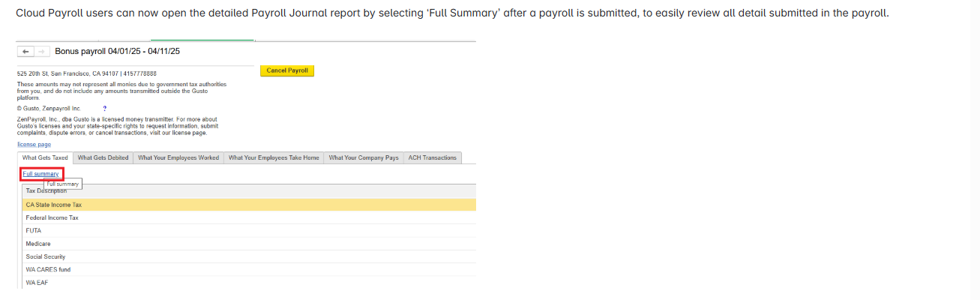Open What Your Employees Worked tab
The height and width of the screenshot is (300, 980).
[x=178, y=157]
